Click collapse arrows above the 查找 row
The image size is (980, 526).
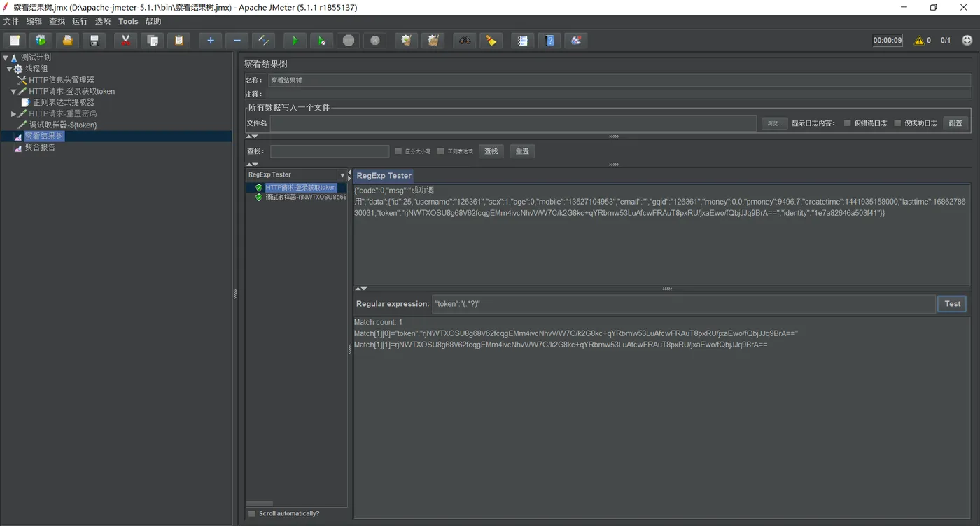pos(252,137)
